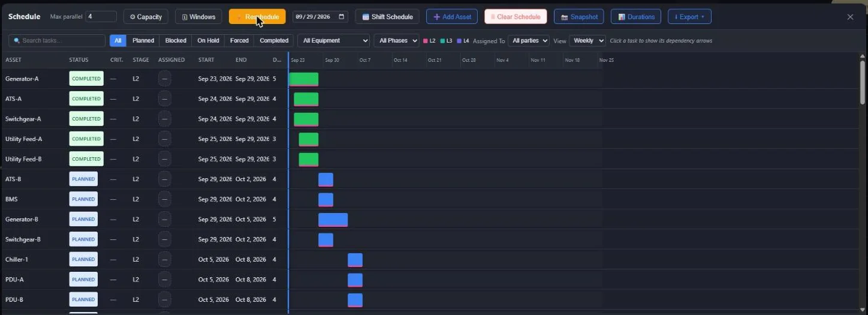Click the teal L3 legend swatch
The image size is (868, 315).
point(442,41)
